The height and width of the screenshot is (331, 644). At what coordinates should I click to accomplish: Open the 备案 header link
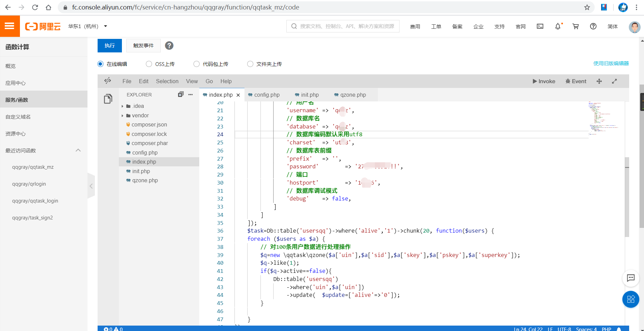tap(457, 26)
